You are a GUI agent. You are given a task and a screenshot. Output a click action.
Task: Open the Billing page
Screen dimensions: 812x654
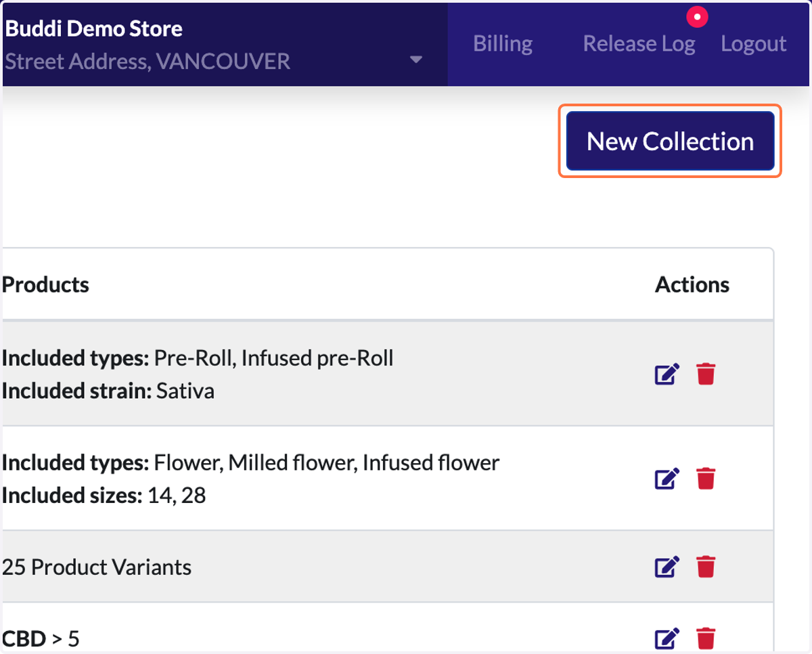[503, 44]
